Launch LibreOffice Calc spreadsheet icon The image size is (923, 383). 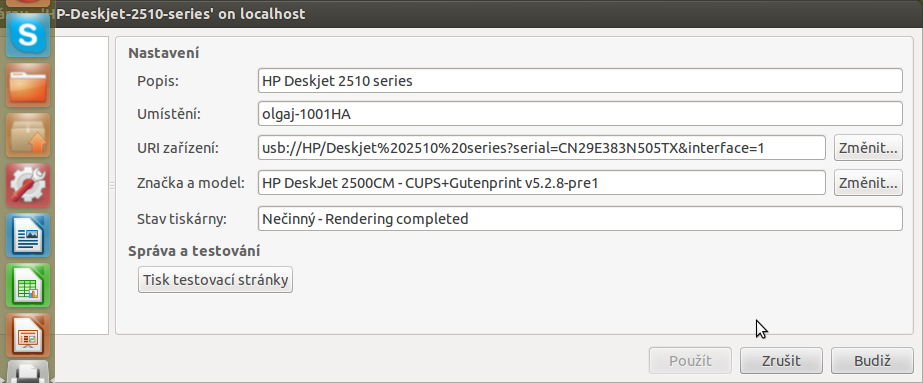click(28, 285)
